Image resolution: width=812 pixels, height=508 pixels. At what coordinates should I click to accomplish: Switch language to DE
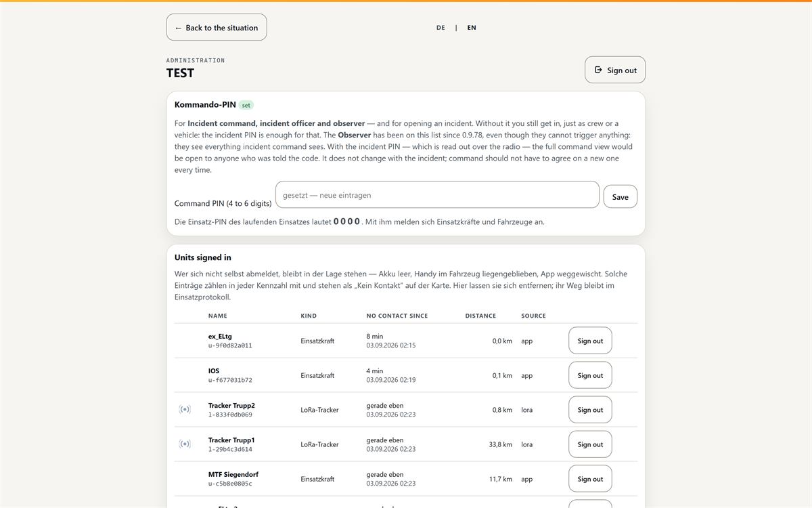pyautogui.click(x=441, y=28)
